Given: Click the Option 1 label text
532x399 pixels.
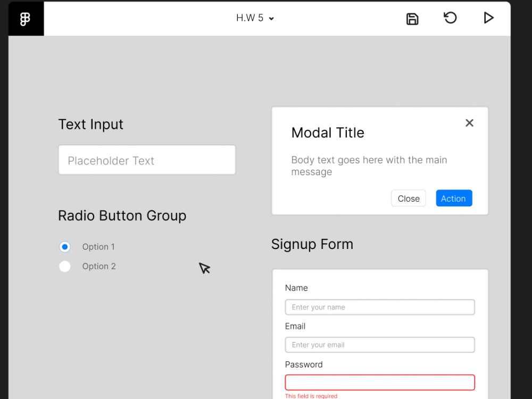Looking at the screenshot, I should point(98,247).
